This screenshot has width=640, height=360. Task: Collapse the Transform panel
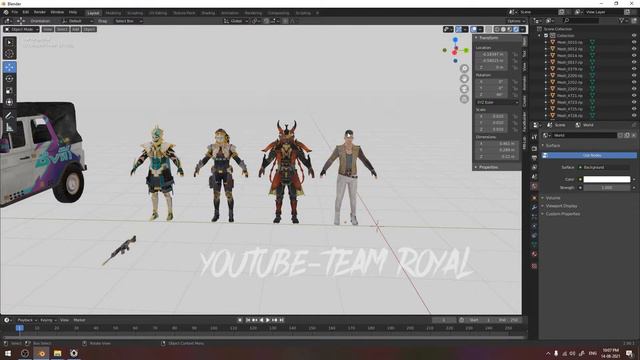489,38
